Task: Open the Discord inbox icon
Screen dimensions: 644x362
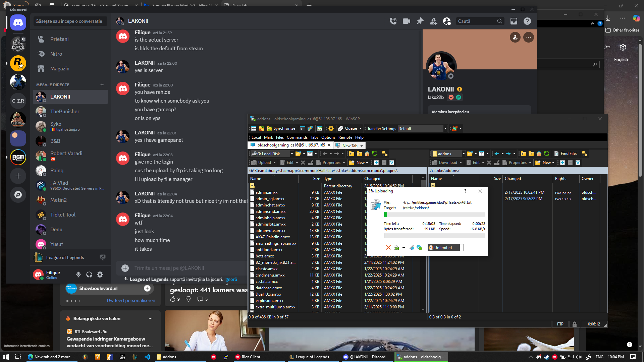Action: click(x=514, y=21)
